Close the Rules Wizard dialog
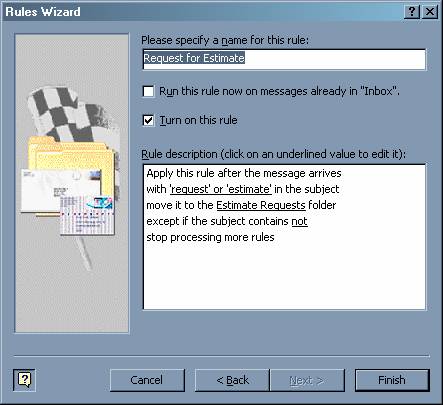 [430, 12]
